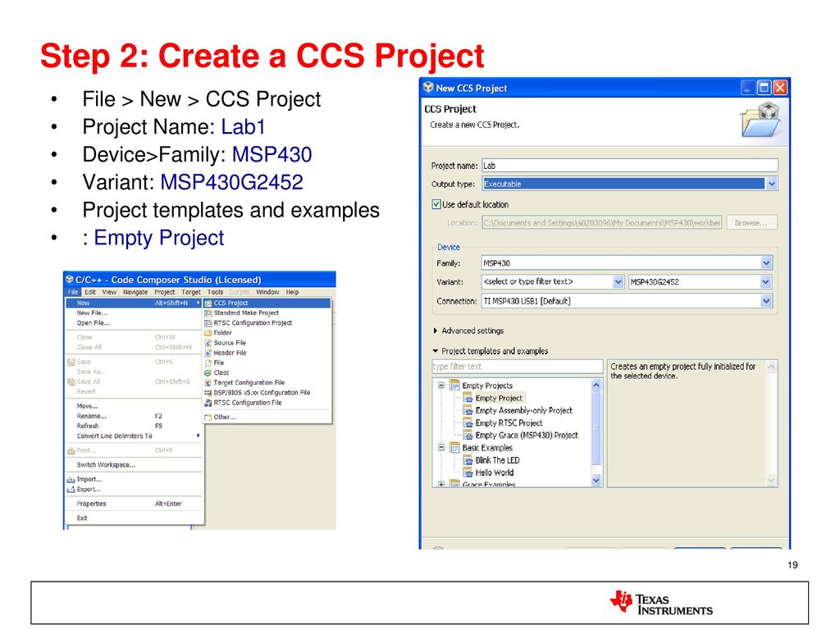Open the Project menu in menu bar
The image size is (840, 630).
tap(164, 292)
